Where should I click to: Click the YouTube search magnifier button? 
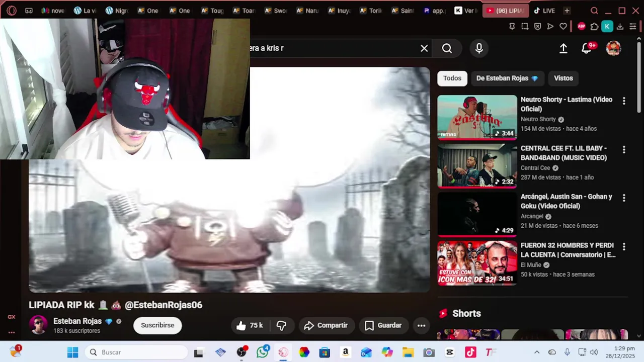[447, 48]
